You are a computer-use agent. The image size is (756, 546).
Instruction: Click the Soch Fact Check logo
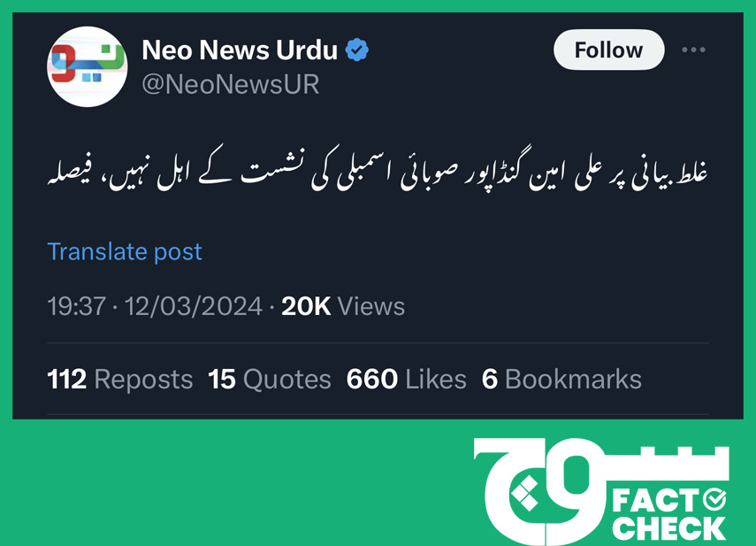tap(600, 491)
